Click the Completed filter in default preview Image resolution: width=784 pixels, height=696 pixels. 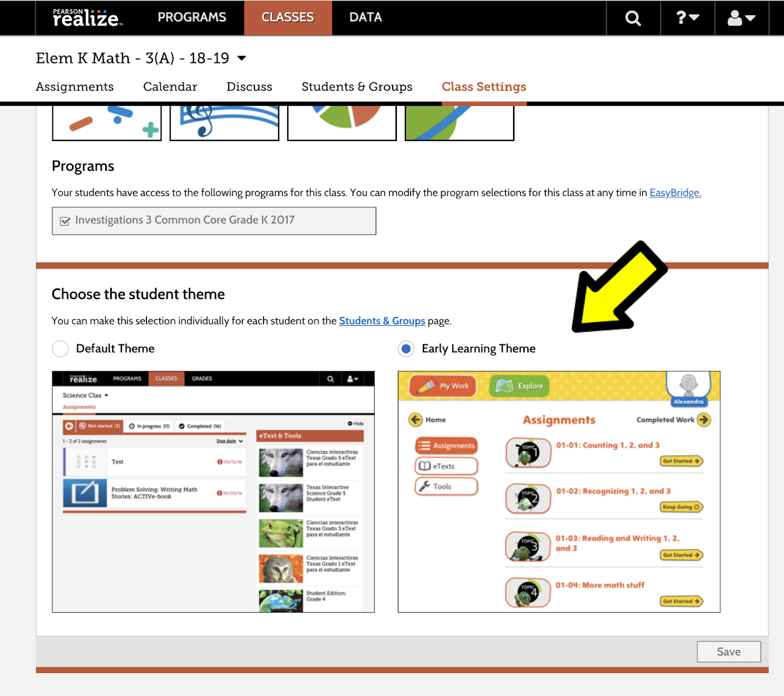click(x=200, y=426)
